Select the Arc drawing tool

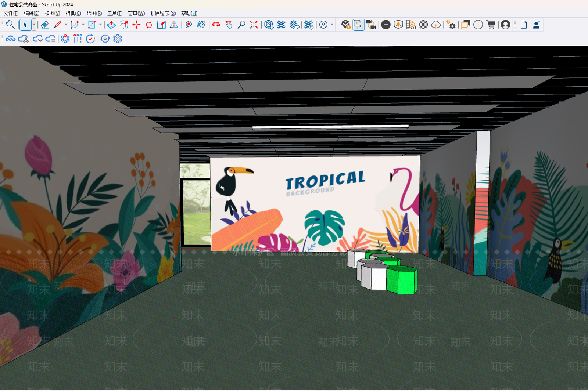click(x=75, y=25)
